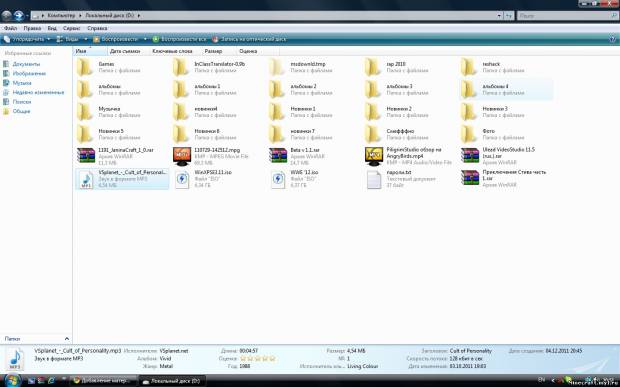Click the Локальный диск (D:) taskbar button

tap(172, 381)
